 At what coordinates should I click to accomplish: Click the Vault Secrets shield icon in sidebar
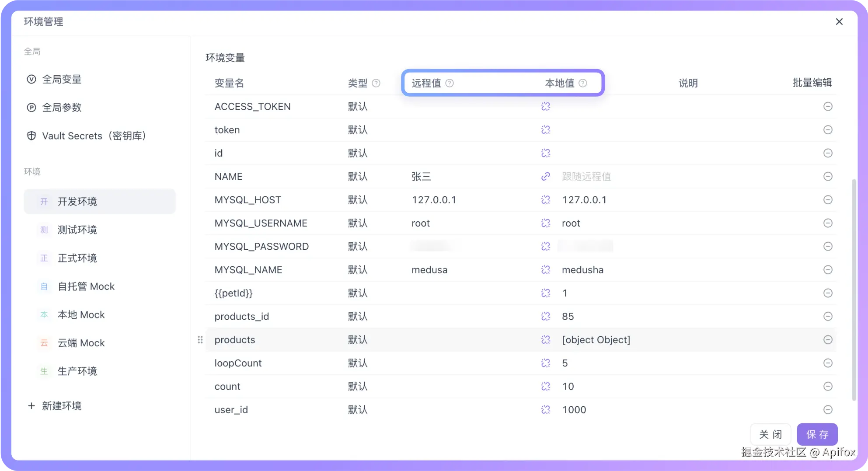click(x=31, y=136)
